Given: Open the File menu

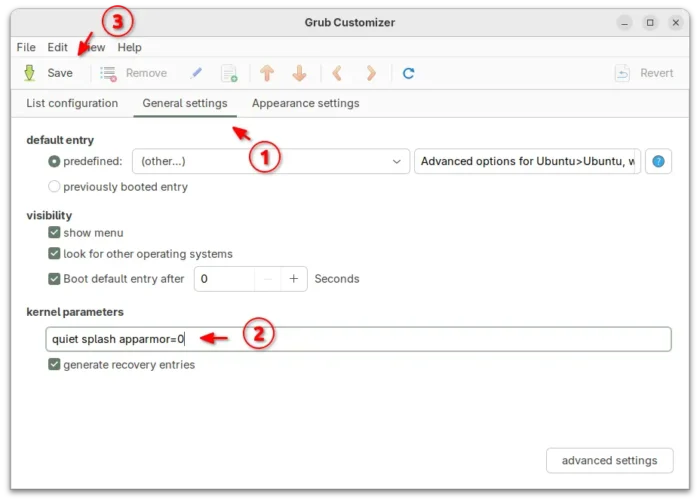Looking at the screenshot, I should (x=26, y=47).
